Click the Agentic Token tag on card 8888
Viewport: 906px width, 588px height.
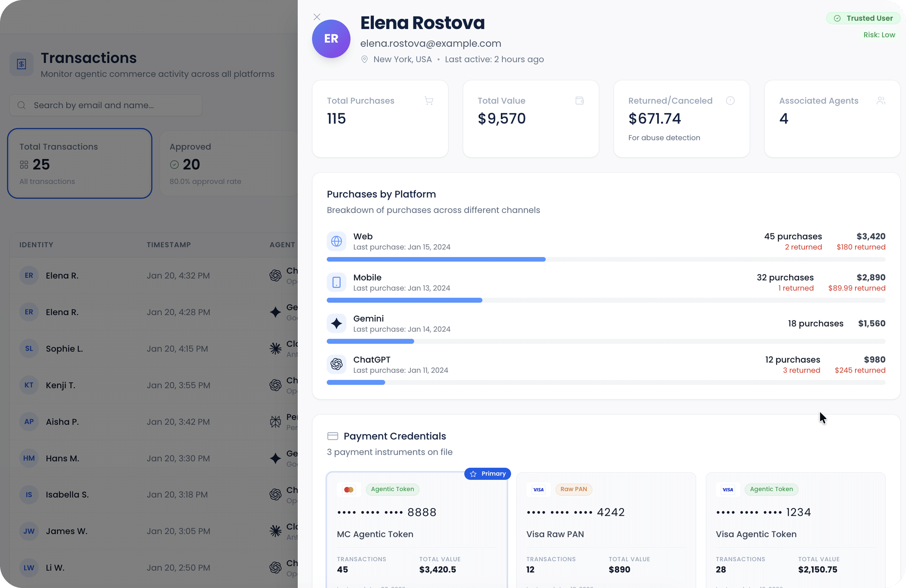pyautogui.click(x=392, y=489)
